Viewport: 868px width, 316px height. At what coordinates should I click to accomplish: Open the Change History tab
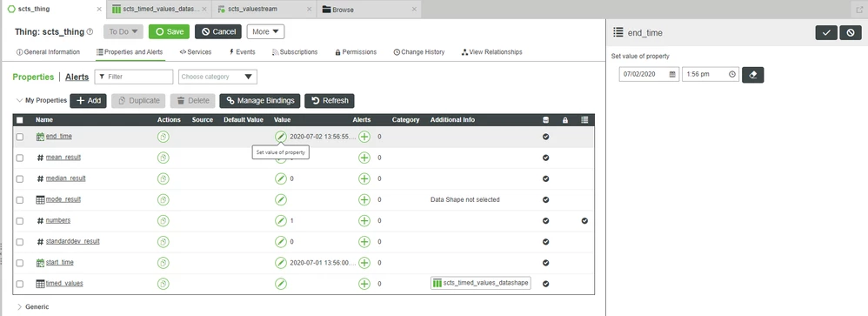tap(418, 52)
